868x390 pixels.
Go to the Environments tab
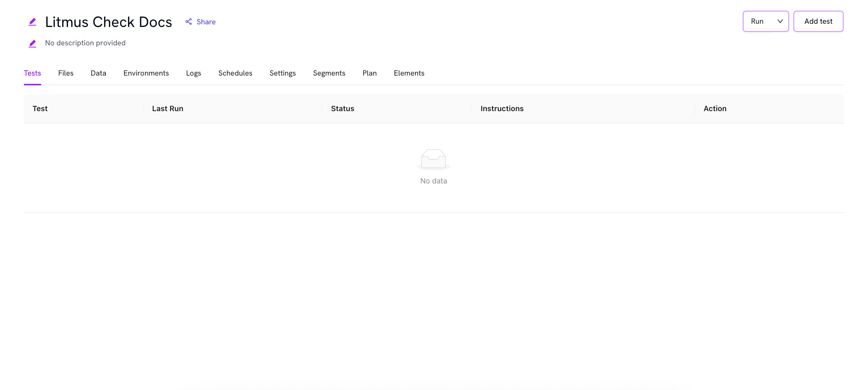click(x=146, y=73)
